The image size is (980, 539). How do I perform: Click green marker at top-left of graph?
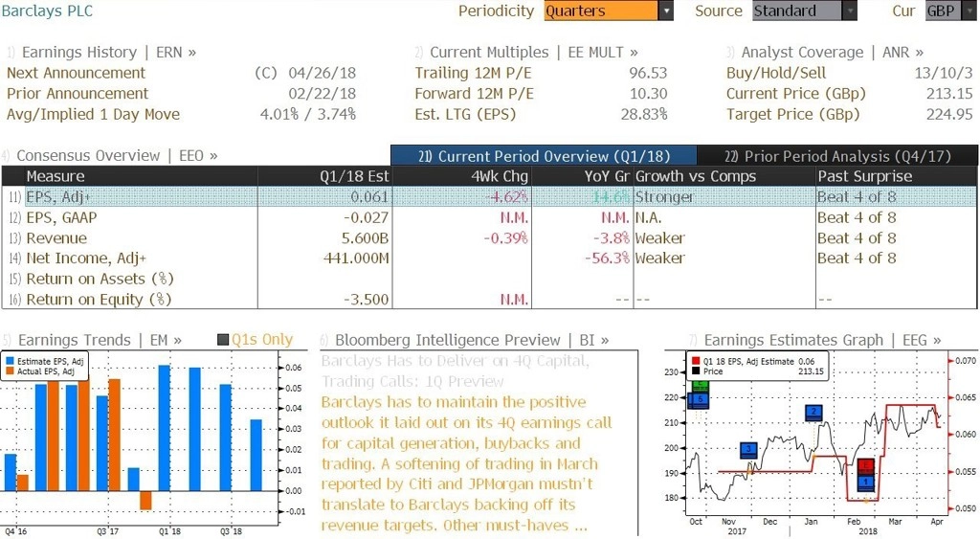[700, 386]
